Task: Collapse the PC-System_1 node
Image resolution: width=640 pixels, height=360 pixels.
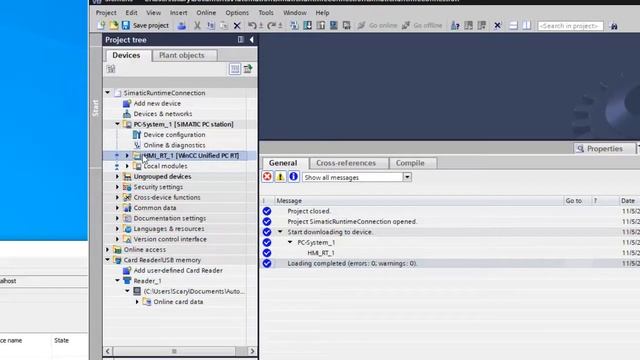Action: pos(118,124)
